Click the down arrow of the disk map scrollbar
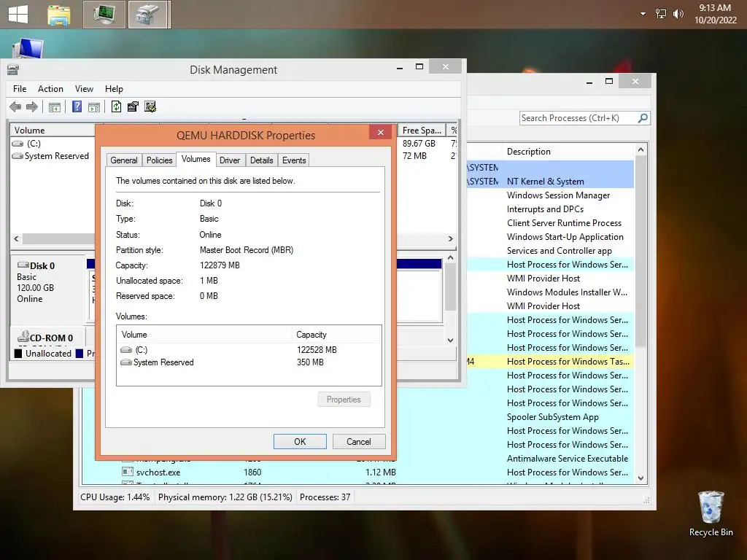Screen dimensions: 747x560 coord(450,340)
